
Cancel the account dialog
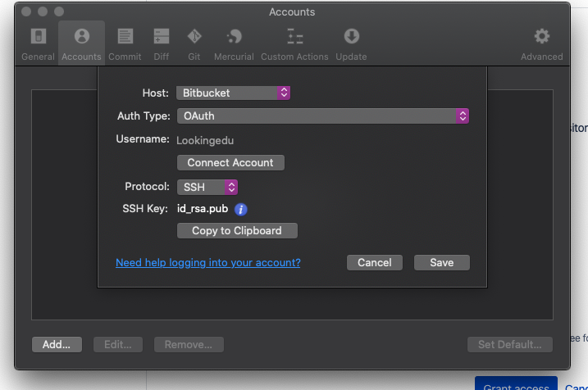click(375, 263)
